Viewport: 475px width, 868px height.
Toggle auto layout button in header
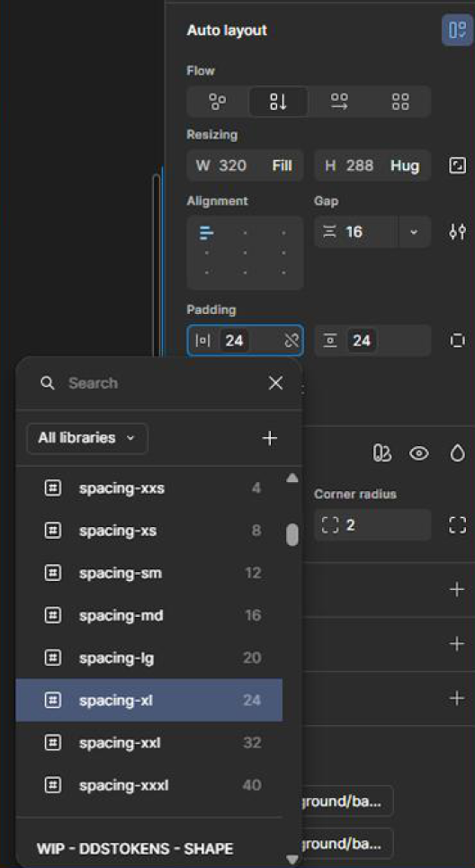coord(457,30)
